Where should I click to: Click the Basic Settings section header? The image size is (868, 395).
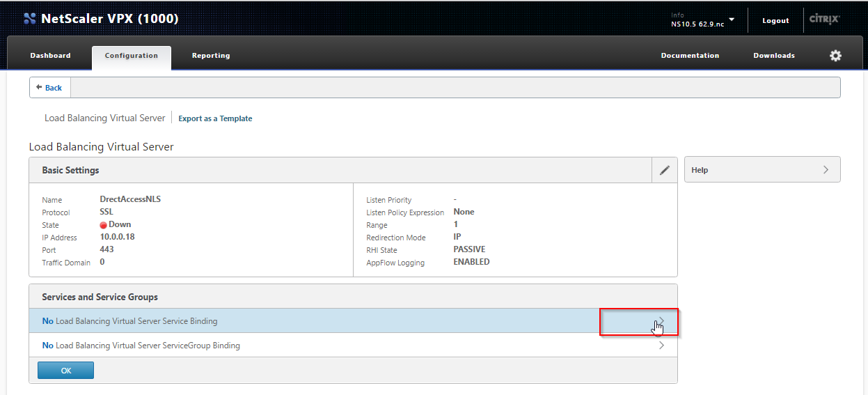coord(70,170)
